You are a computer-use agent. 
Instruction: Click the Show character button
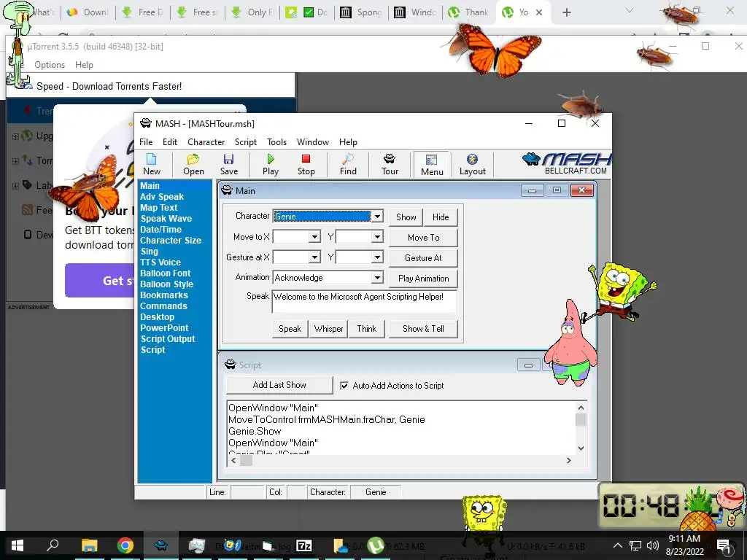406,217
